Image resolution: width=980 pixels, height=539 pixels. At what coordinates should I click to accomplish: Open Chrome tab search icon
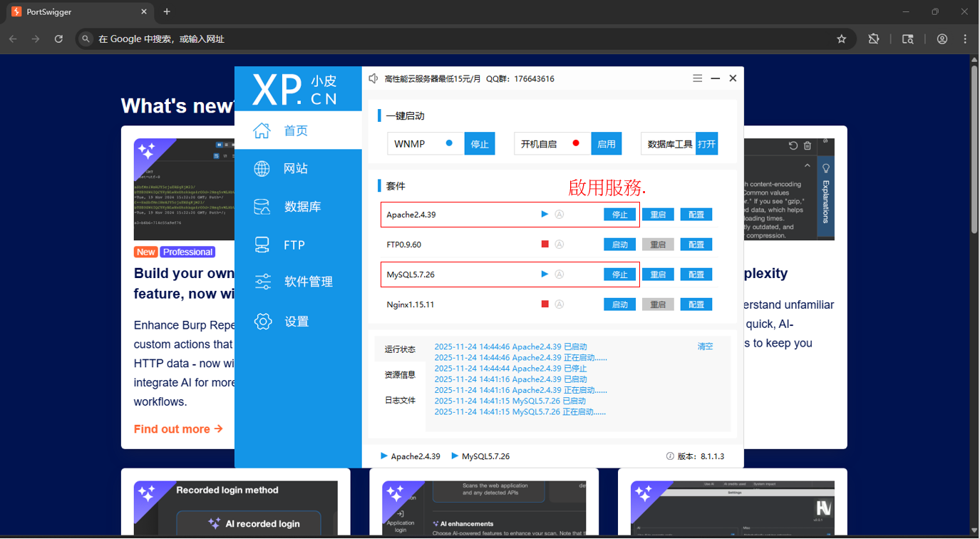pos(908,39)
